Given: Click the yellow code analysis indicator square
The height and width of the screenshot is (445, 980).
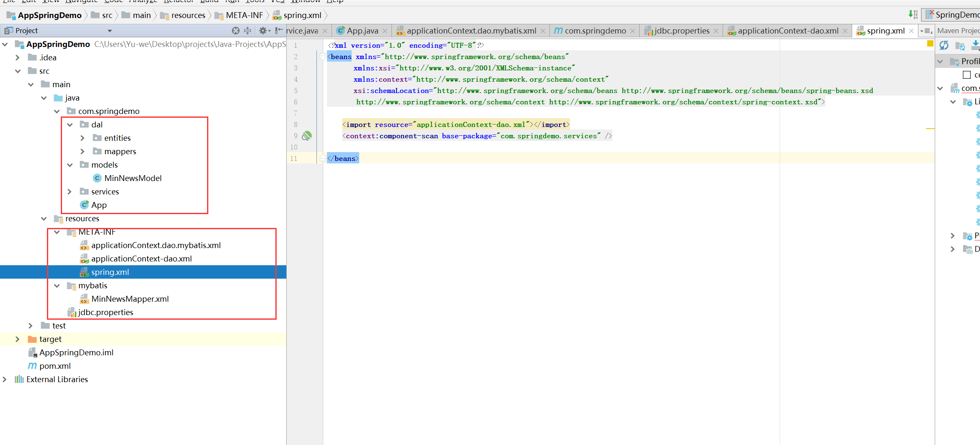Looking at the screenshot, I should click(x=930, y=43).
